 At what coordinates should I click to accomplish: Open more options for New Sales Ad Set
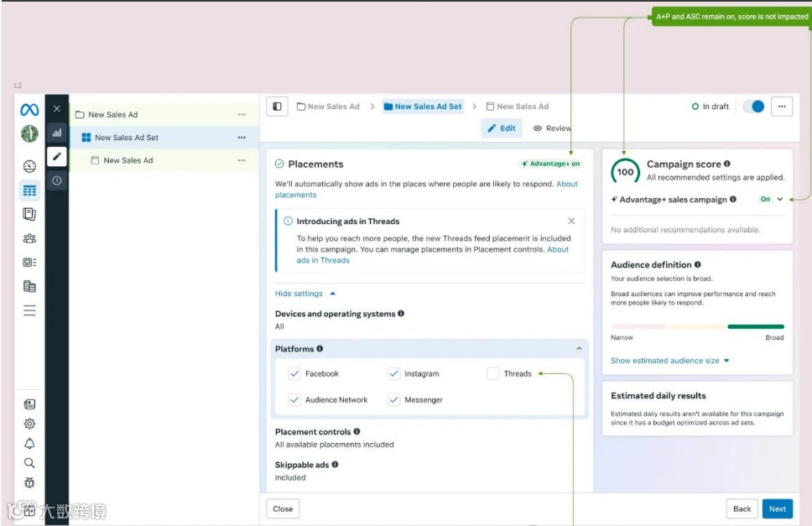pyautogui.click(x=242, y=138)
